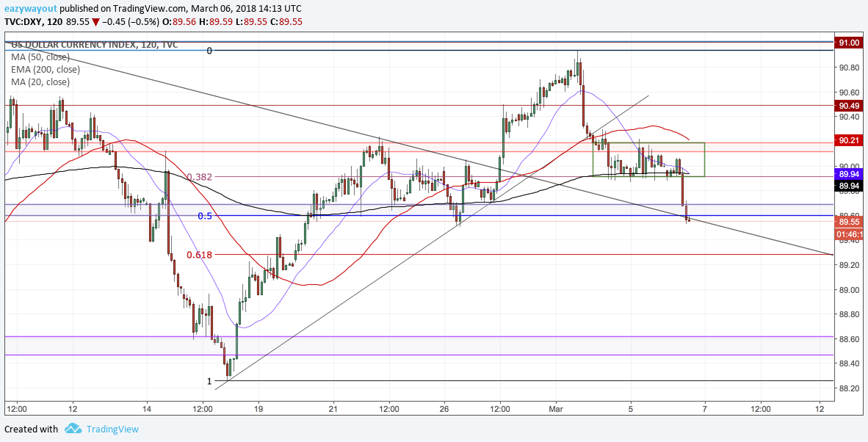Select the MA (20, close) indicator label
This screenshot has height=442, width=868.
click(40, 82)
